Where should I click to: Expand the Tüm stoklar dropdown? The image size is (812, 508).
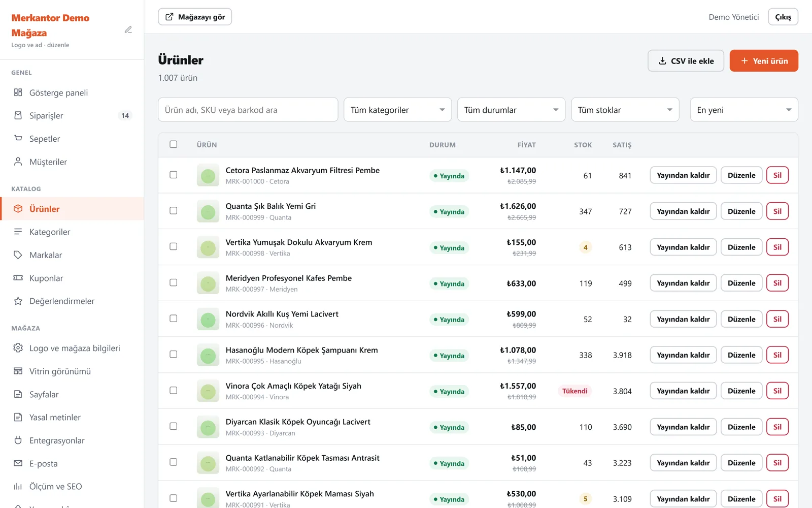(625, 110)
